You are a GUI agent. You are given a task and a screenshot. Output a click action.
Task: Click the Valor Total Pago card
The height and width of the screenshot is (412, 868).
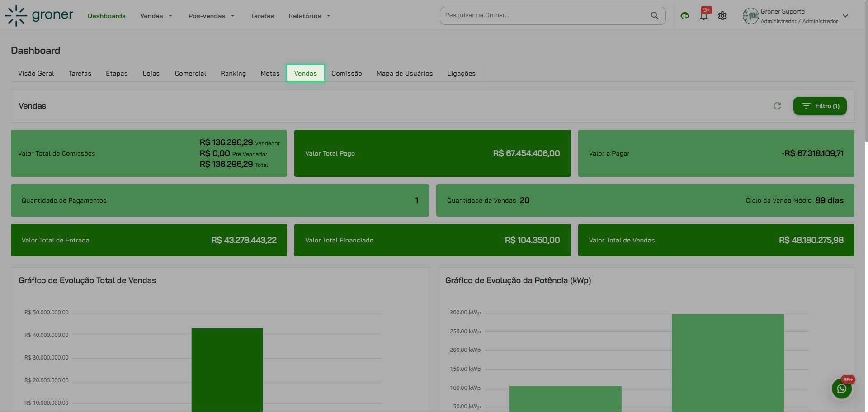432,153
